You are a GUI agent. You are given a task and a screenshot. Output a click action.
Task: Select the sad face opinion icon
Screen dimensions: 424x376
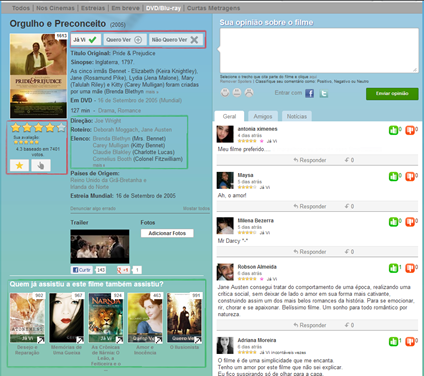249,92
